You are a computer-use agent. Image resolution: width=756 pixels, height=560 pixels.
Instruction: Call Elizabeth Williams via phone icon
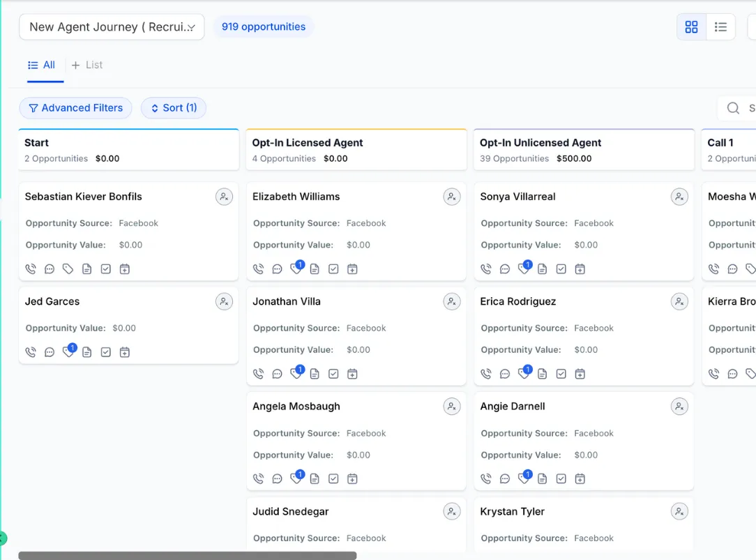click(x=259, y=269)
